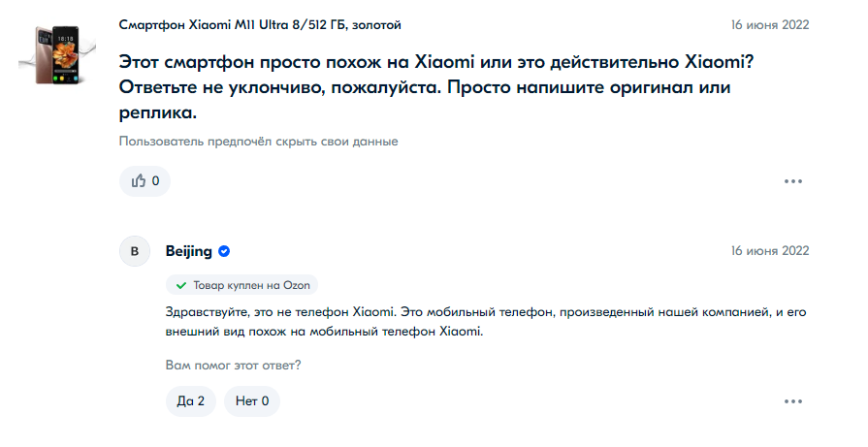Viewport: 868px width, 447px height.
Task: Click green checkmark in 'Товар куплен на Ozon'
Action: coord(181,285)
